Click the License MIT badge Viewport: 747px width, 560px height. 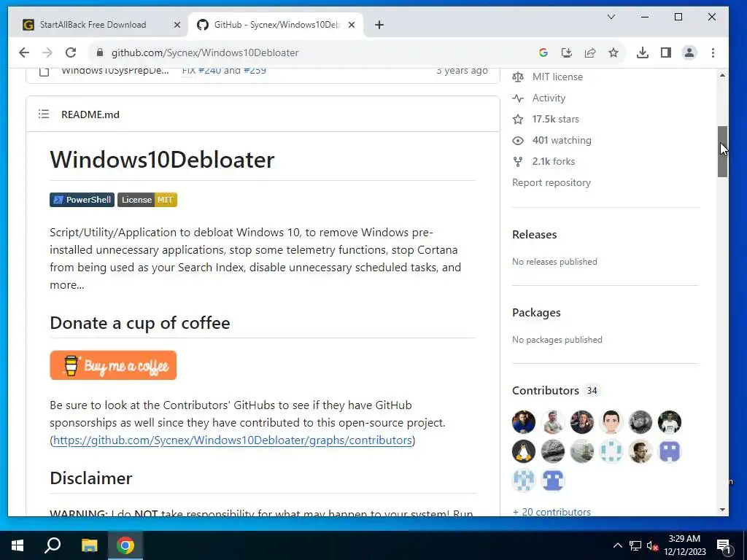(147, 200)
